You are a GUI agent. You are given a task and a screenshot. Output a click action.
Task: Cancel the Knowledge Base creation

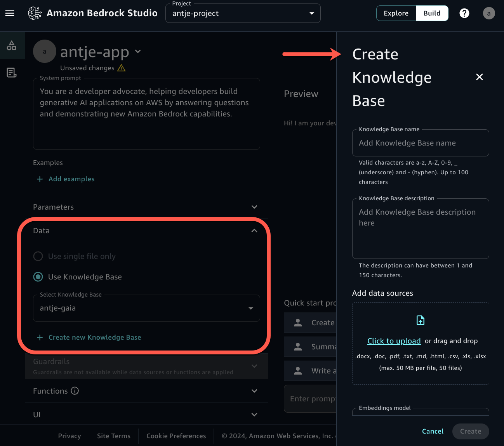pos(433,431)
